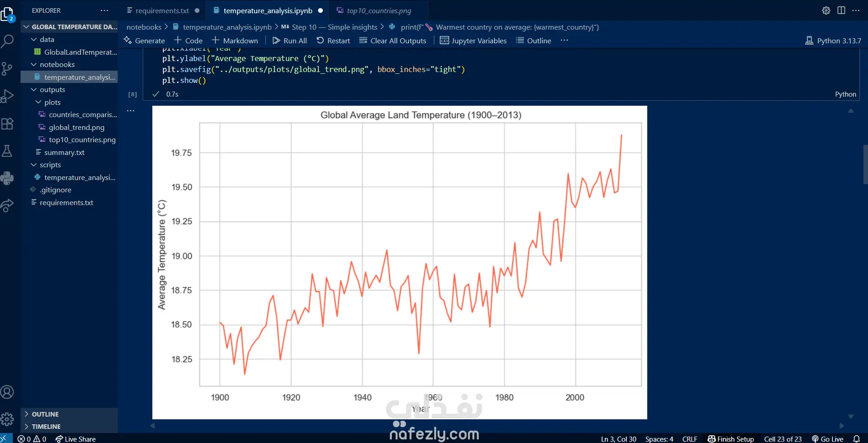Screen dimensions: 868x443
Task: Click Outline in the notebook toolbar
Action: click(534, 41)
